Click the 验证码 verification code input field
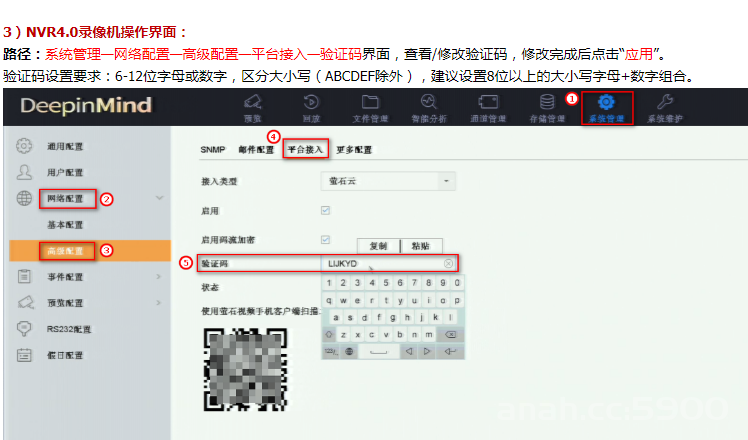This screenshot has height=440, width=748. coord(389,263)
